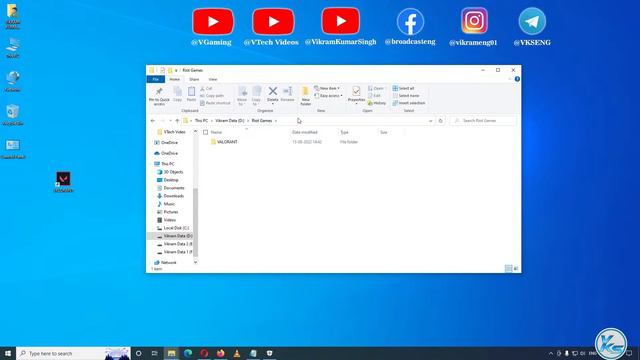Click This PC in the address breadcrumb
Image resolution: width=640 pixels, height=360 pixels.
(x=201, y=121)
